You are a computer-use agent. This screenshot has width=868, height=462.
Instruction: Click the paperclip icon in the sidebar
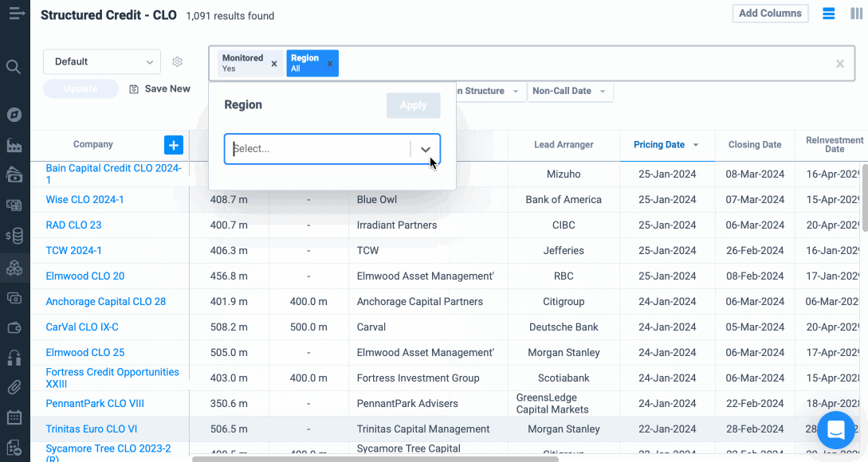pyautogui.click(x=14, y=387)
